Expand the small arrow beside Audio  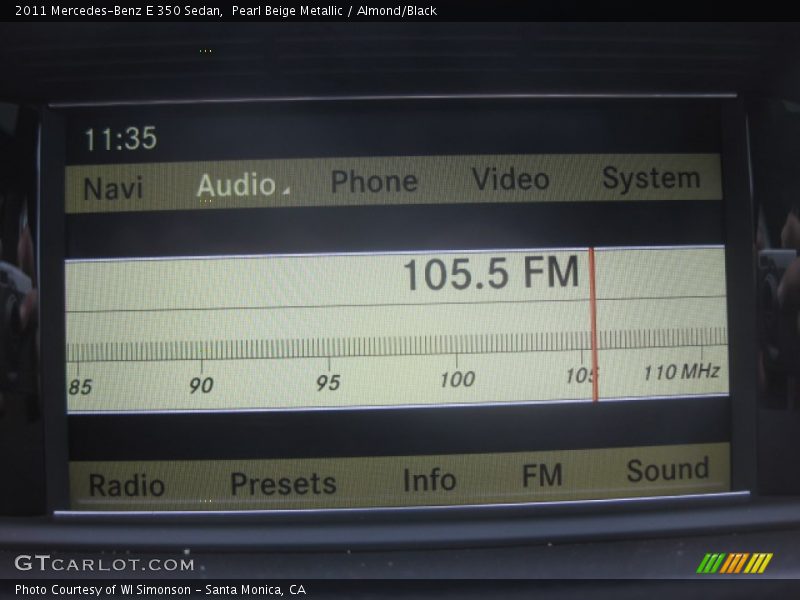(285, 190)
